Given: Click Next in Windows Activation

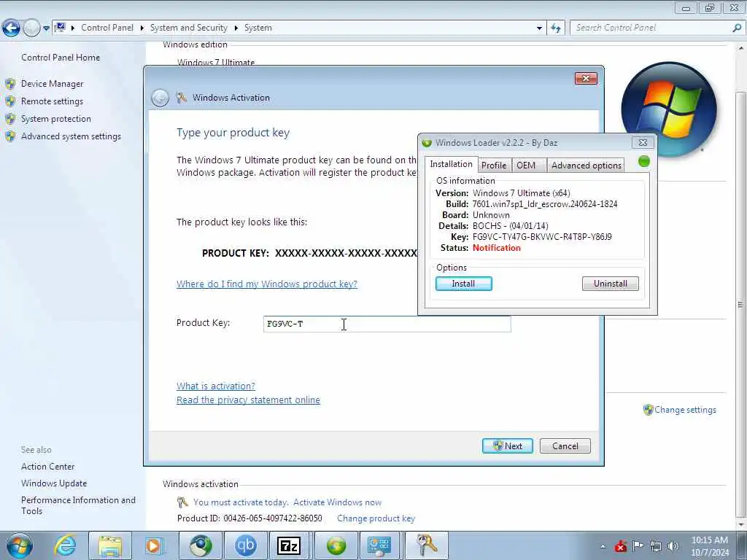Looking at the screenshot, I should 508,446.
